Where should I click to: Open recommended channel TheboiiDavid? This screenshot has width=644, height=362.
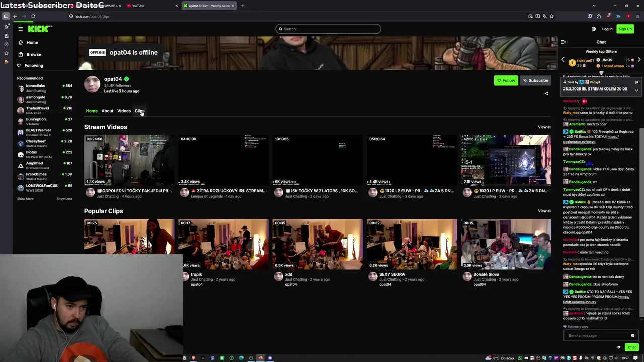pyautogui.click(x=45, y=110)
